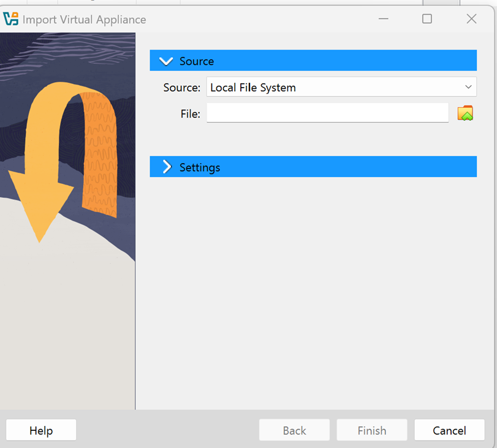Click the "Source:" field label
Screen dimensions: 497x448
pyautogui.click(x=181, y=88)
